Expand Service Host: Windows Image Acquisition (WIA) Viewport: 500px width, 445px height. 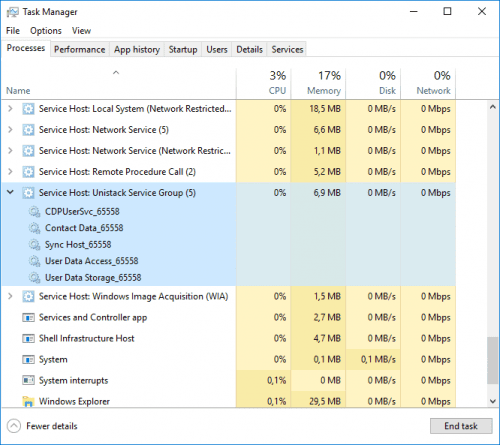coord(10,296)
